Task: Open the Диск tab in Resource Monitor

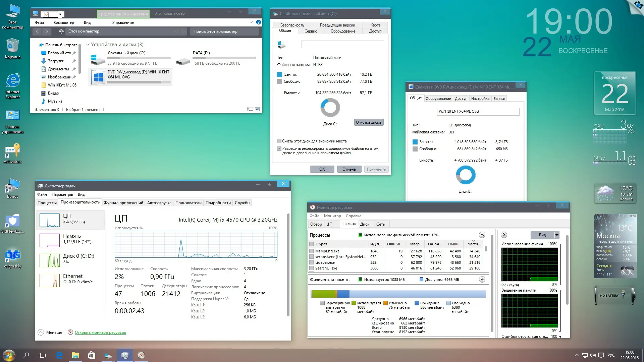Action: (365, 224)
